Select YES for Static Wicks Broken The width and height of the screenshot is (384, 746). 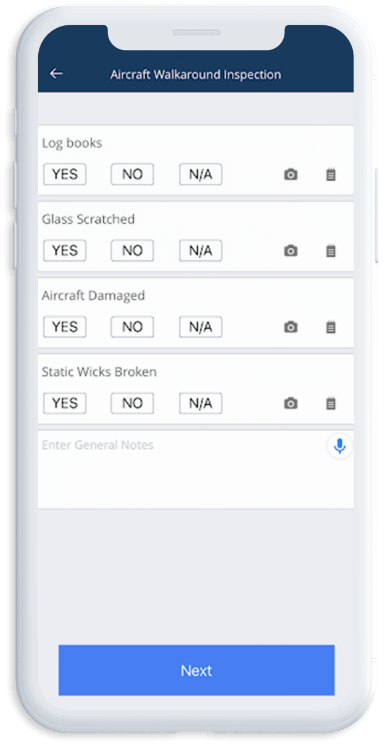tap(65, 403)
